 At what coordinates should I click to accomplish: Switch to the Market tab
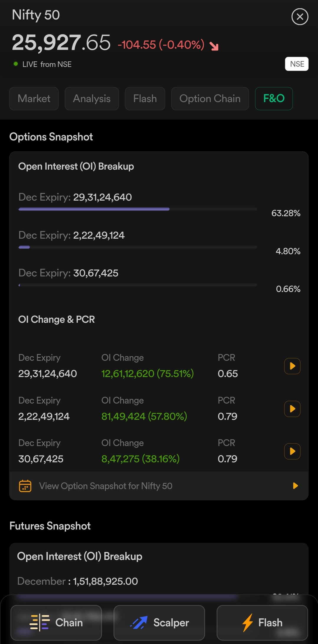pyautogui.click(x=34, y=99)
